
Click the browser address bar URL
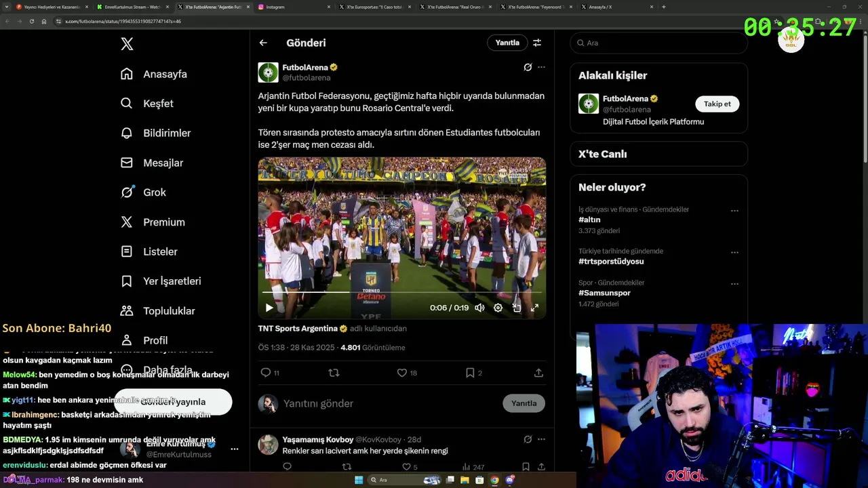123,21
